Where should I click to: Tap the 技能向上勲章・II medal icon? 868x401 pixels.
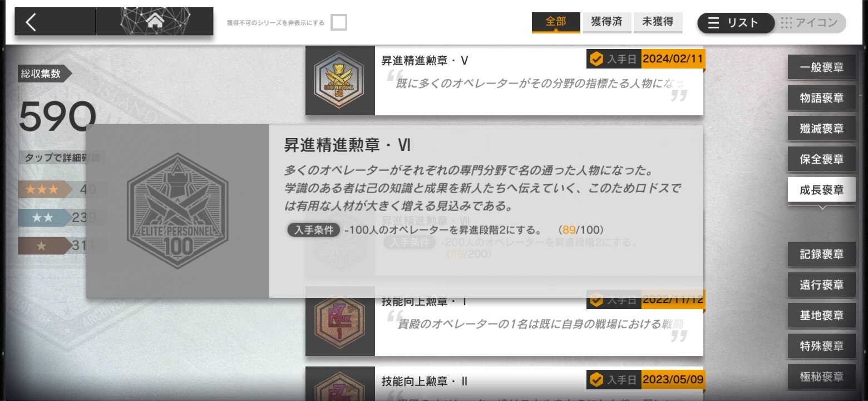click(340, 384)
